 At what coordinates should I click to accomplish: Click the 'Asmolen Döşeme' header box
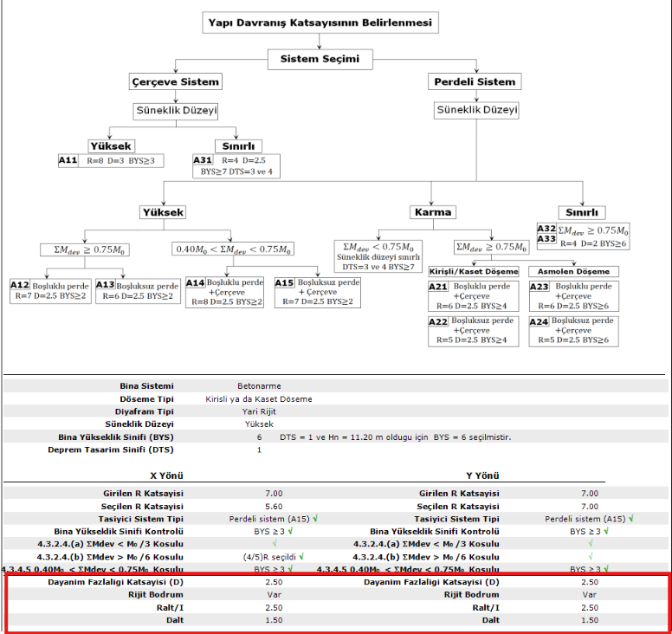tap(573, 271)
